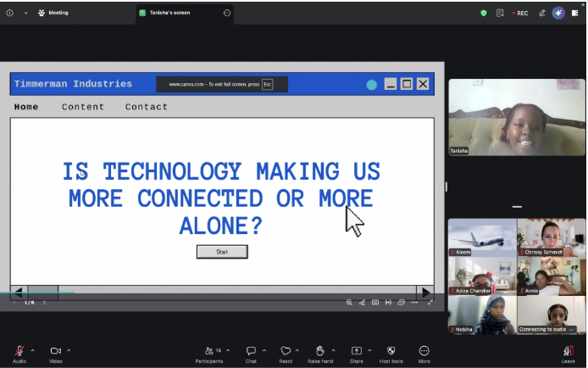The width and height of the screenshot is (588, 368).
Task: Toggle Canva captions icon
Action: [x=375, y=303]
